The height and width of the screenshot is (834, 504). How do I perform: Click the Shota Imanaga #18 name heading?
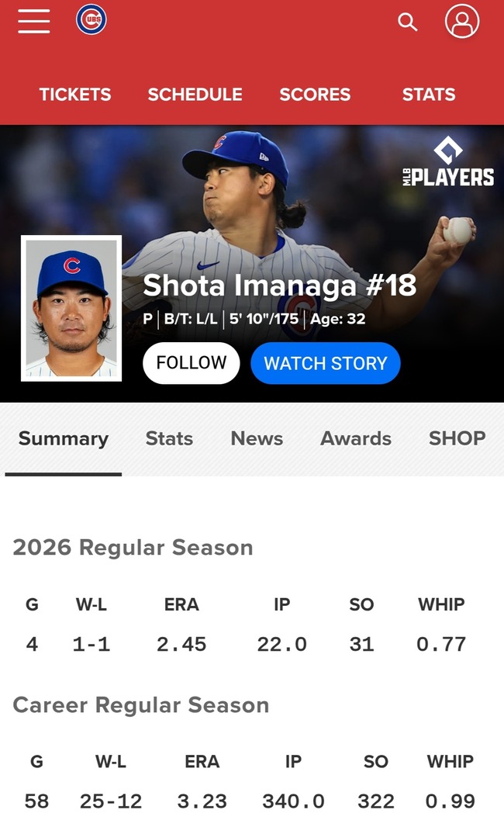[279, 285]
